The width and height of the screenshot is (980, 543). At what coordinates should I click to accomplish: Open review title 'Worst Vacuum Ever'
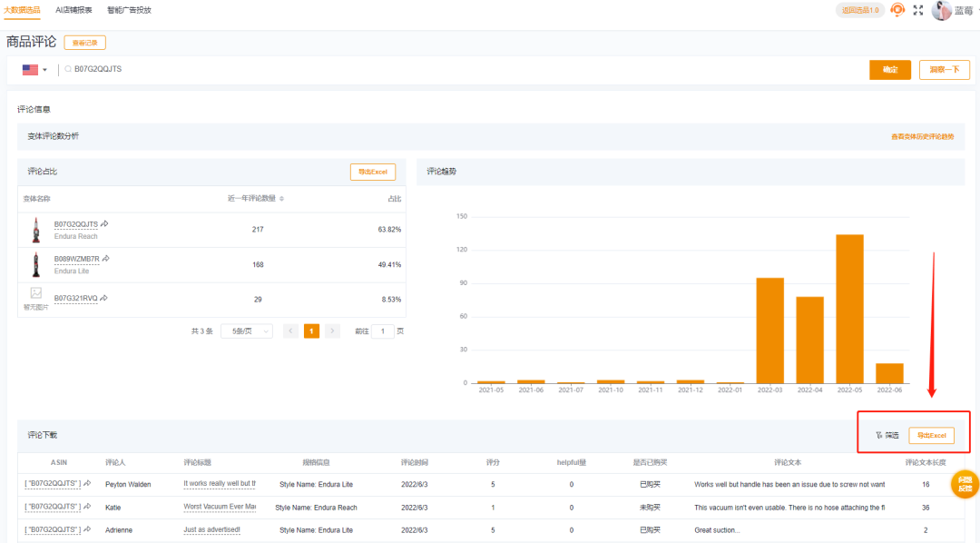click(x=220, y=507)
